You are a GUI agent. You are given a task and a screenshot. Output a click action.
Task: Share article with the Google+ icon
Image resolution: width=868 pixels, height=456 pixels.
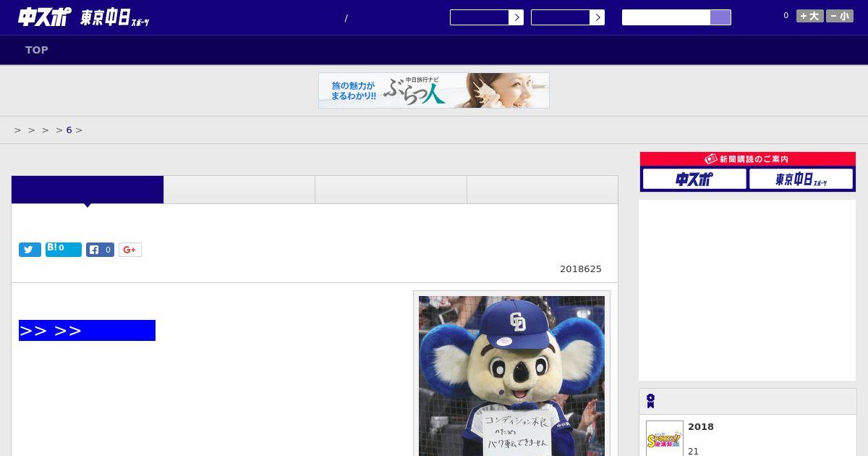130,250
